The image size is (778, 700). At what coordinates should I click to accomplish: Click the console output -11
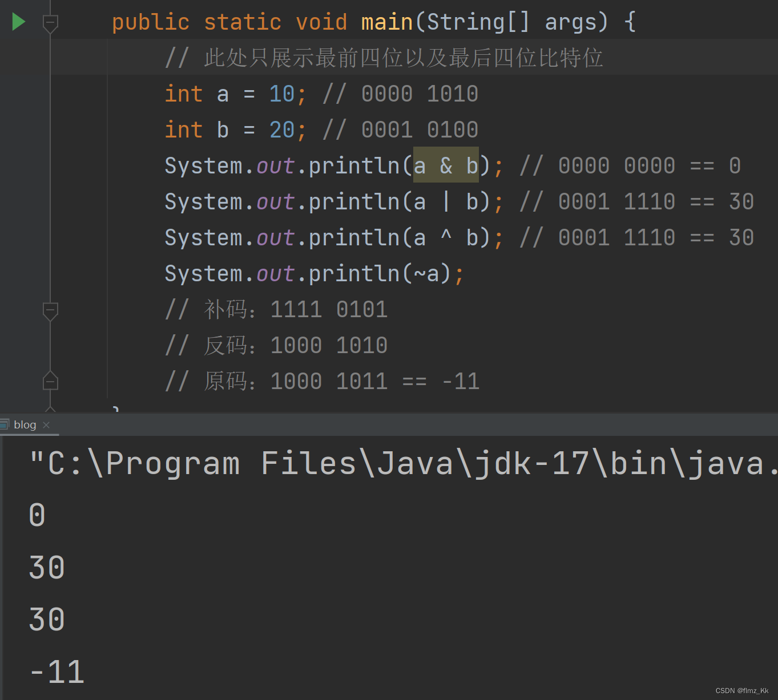[57, 673]
